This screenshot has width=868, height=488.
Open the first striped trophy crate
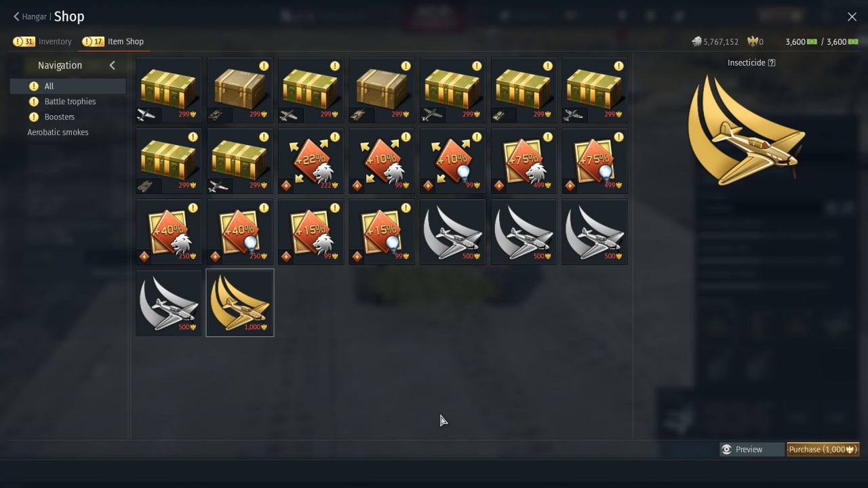pyautogui.click(x=169, y=90)
